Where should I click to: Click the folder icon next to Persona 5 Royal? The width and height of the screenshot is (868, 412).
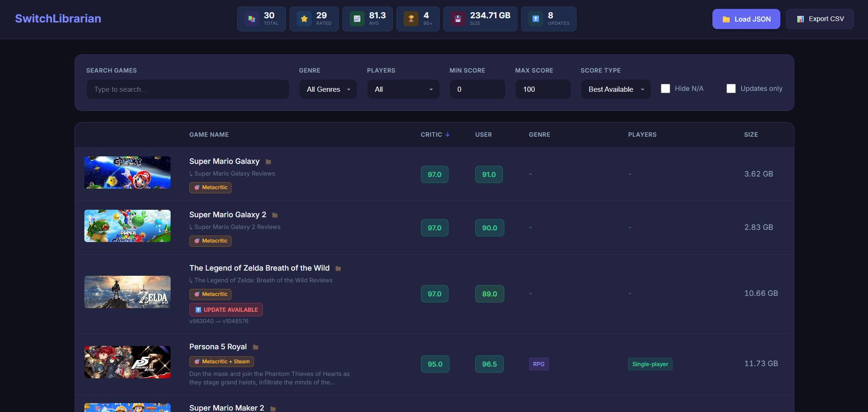pos(255,347)
